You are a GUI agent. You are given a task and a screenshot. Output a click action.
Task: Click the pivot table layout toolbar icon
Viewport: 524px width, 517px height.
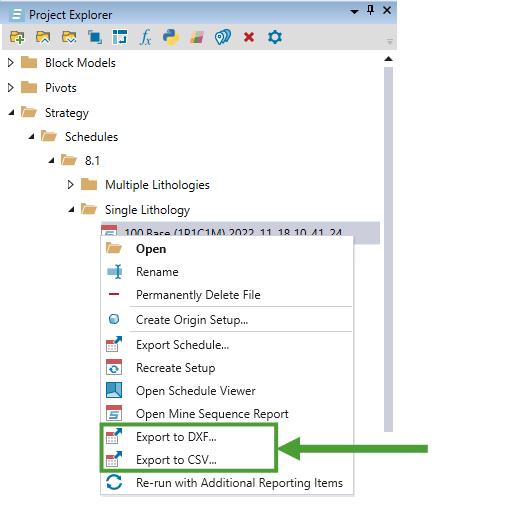pos(120,37)
